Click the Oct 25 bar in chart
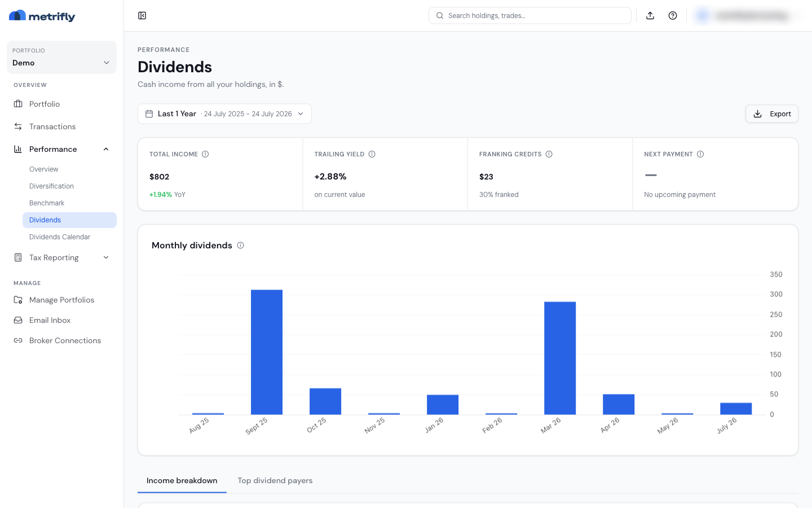Viewport: 812px width, 508px height. [x=325, y=401]
